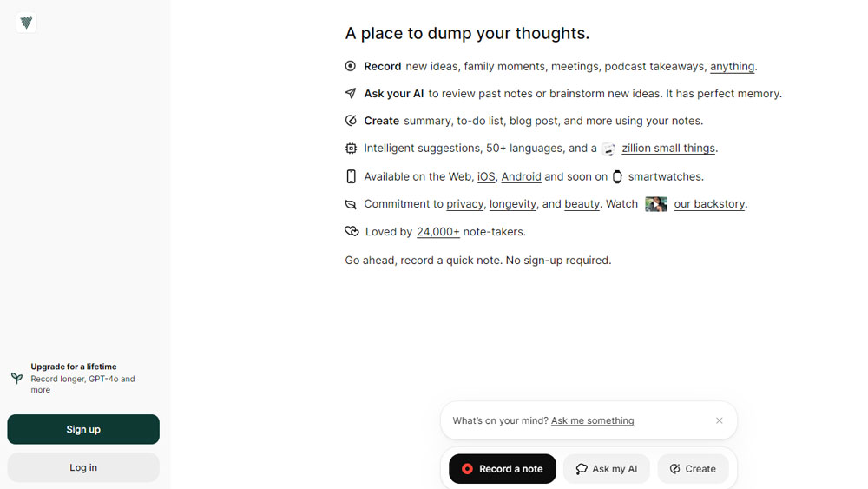This screenshot has width=868, height=489.
Task: Click the app logo in the sidebar
Action: [x=27, y=23]
